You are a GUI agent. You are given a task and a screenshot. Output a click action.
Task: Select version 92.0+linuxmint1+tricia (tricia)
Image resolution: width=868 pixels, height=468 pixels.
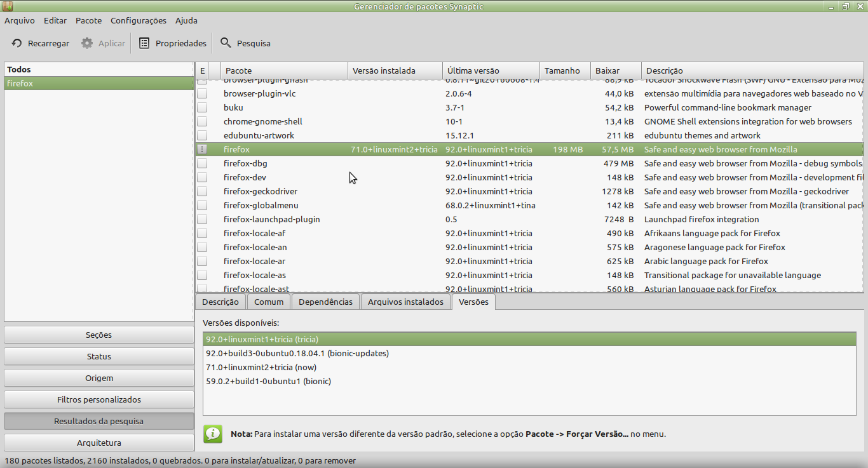pos(529,339)
